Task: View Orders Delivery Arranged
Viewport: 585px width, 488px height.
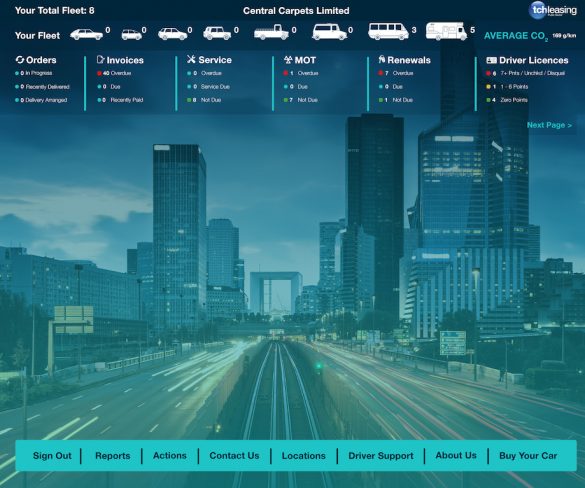Action: click(x=41, y=100)
